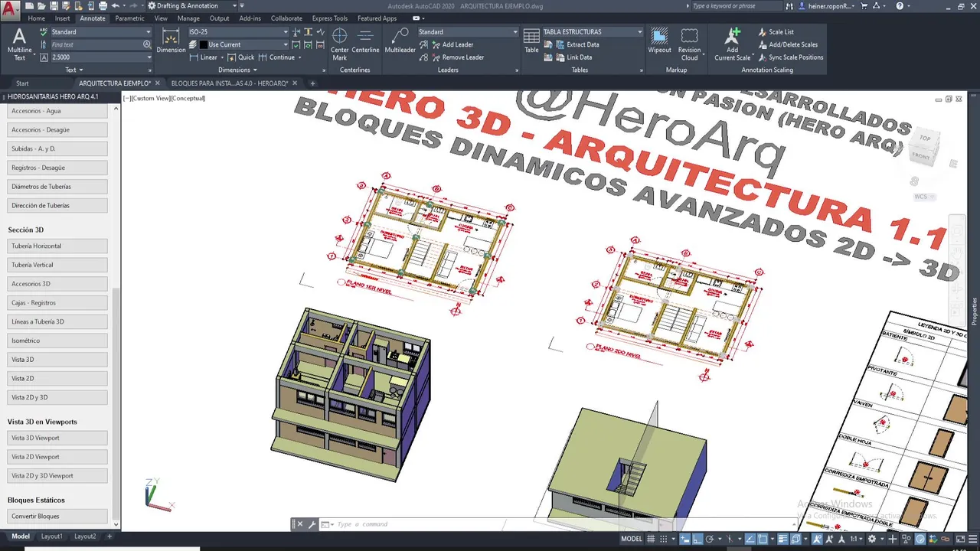The image size is (980, 551).
Task: Click the Undo arrow
Action: [115, 5]
